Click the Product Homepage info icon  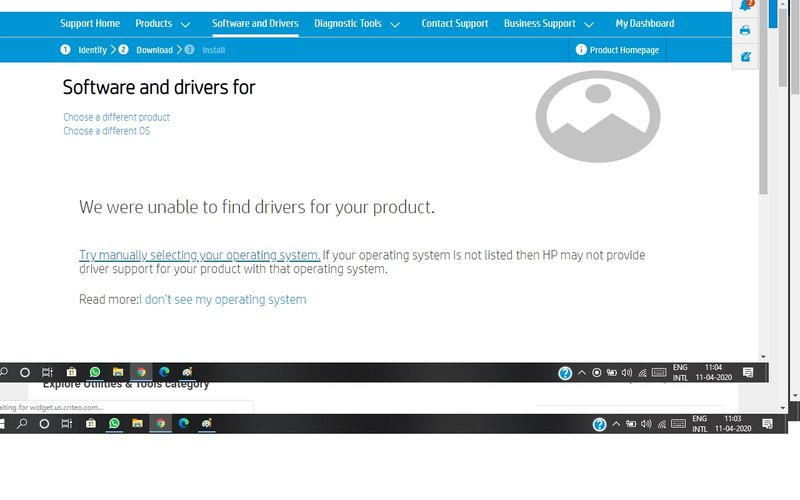(x=581, y=49)
